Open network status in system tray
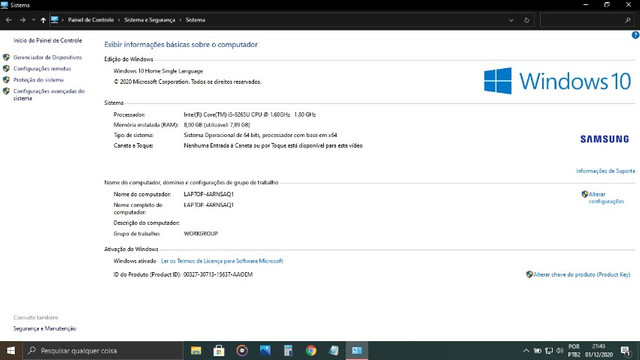Image resolution: width=640 pixels, height=360 pixels. pos(549,351)
